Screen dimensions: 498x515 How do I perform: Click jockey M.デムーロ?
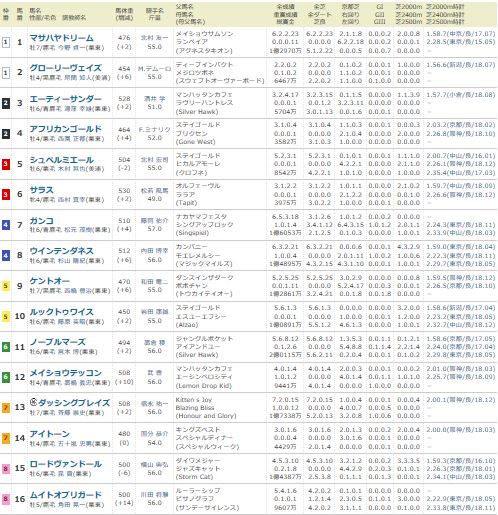point(154,69)
